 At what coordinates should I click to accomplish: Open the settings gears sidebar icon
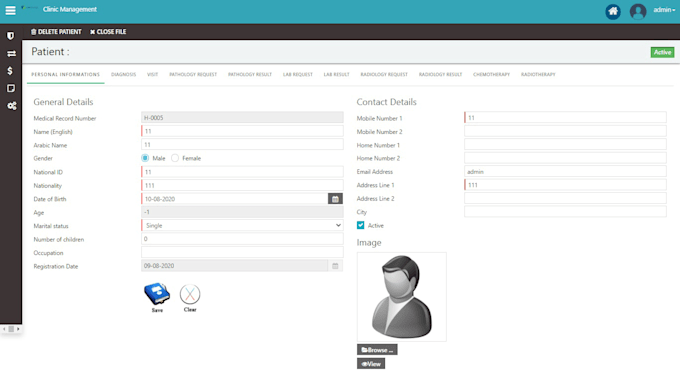pos(11,106)
